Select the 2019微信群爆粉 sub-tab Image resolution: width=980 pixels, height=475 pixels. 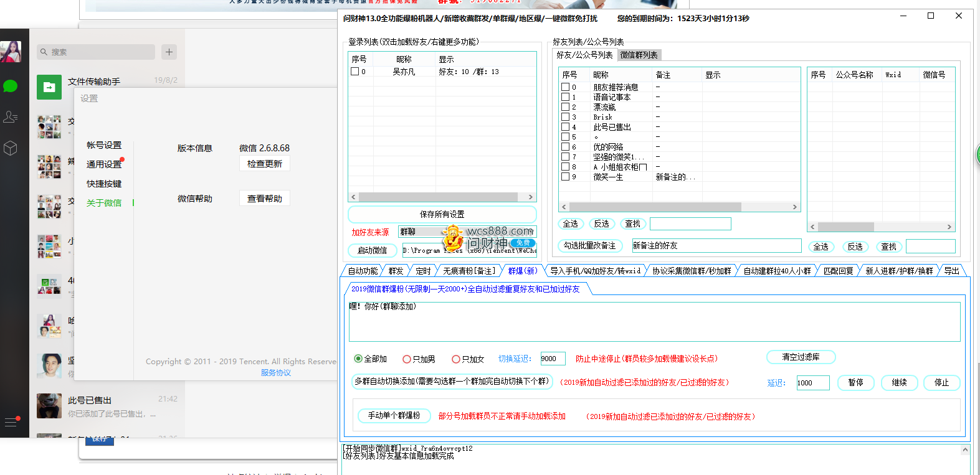coord(465,289)
